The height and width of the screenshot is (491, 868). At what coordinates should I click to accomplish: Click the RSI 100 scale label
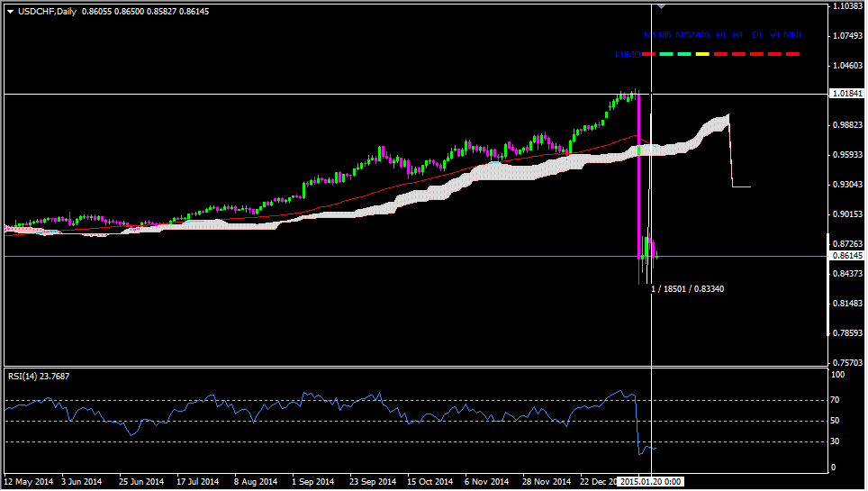pyautogui.click(x=838, y=375)
